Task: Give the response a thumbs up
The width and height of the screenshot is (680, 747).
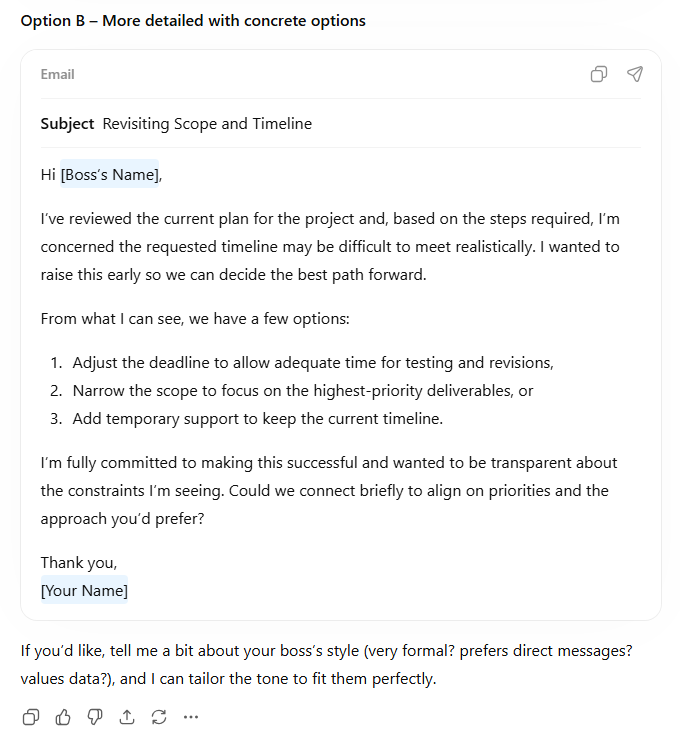Action: (x=63, y=716)
